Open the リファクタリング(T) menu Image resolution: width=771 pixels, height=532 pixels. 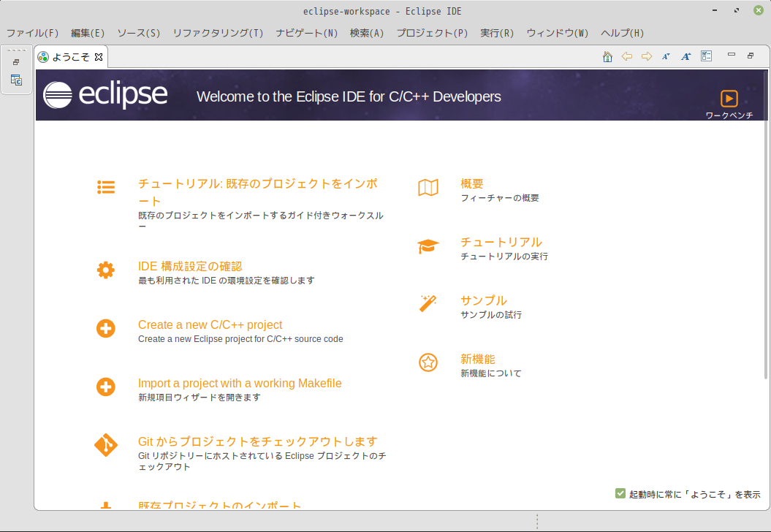click(x=218, y=33)
